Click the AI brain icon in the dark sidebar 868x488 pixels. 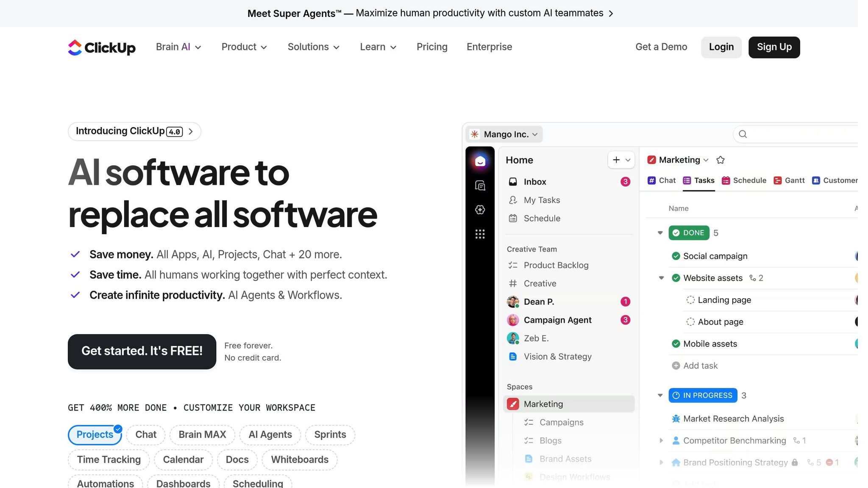coord(480,210)
